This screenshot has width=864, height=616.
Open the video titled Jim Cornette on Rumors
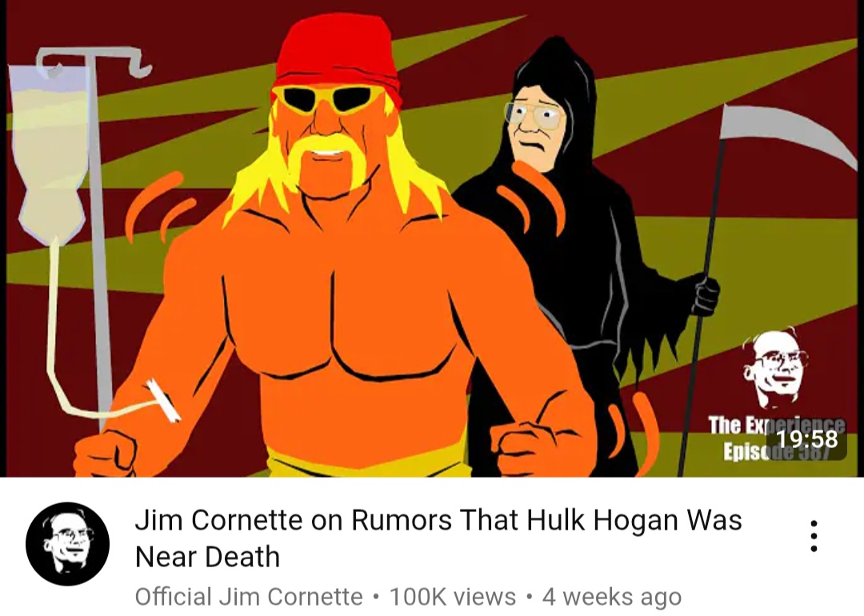(438, 538)
